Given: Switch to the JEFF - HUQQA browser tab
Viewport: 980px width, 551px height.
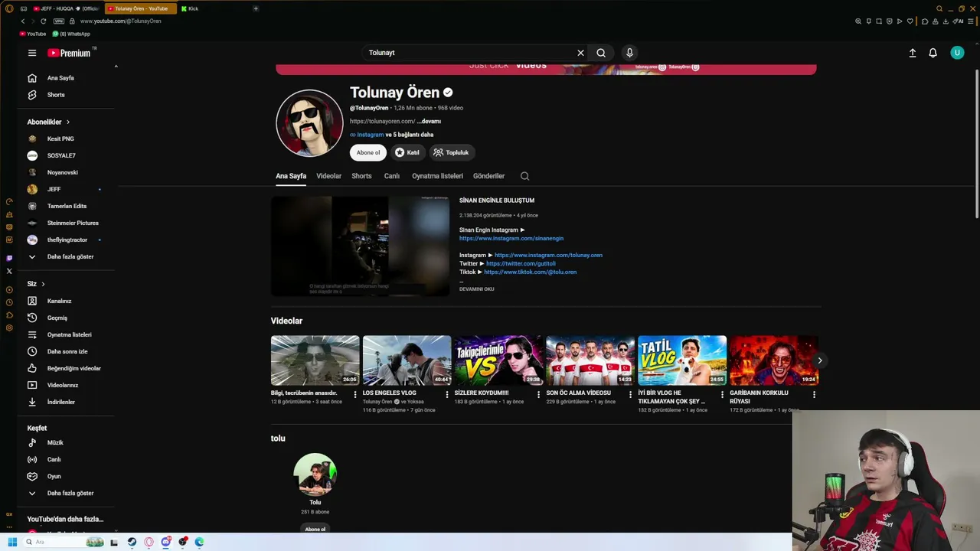Looking at the screenshot, I should point(67,8).
